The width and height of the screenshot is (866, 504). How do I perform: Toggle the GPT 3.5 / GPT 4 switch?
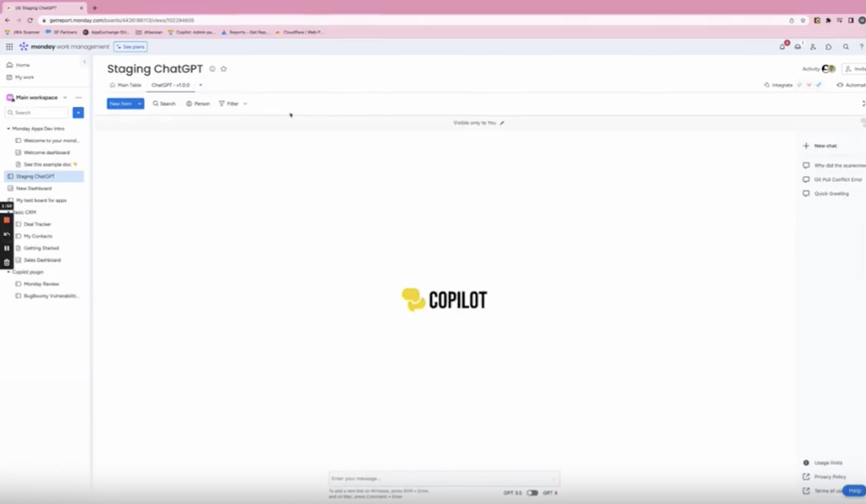coord(532,493)
